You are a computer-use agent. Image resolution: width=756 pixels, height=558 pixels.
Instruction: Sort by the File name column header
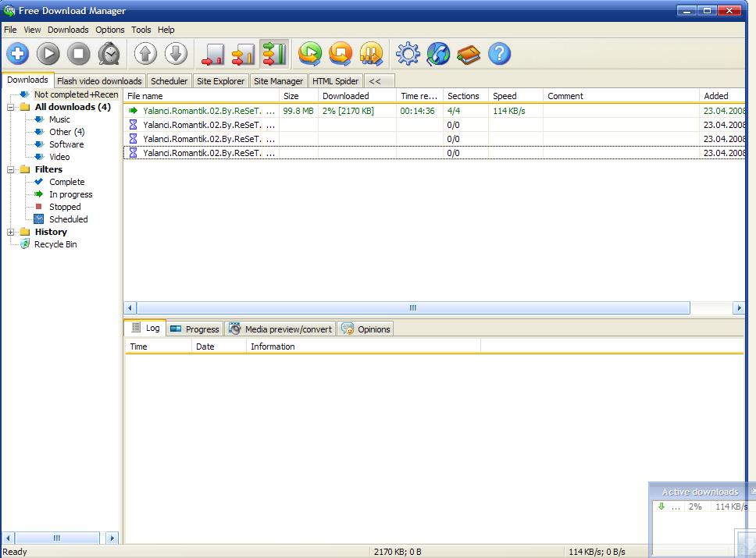pyautogui.click(x=201, y=96)
